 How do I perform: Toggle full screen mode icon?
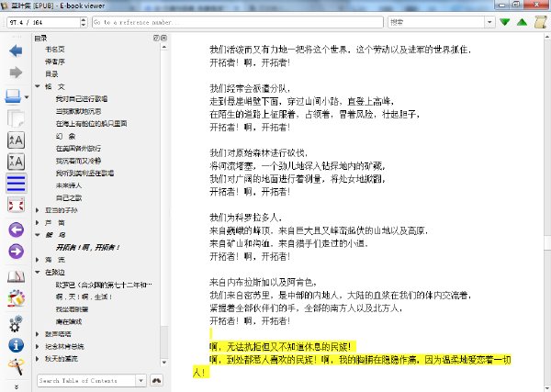pyautogui.click(x=16, y=205)
